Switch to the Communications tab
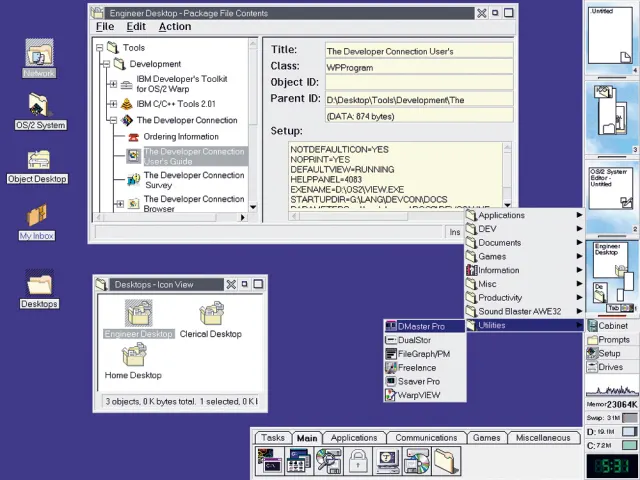Image resolution: width=640 pixels, height=480 pixels. (x=426, y=438)
